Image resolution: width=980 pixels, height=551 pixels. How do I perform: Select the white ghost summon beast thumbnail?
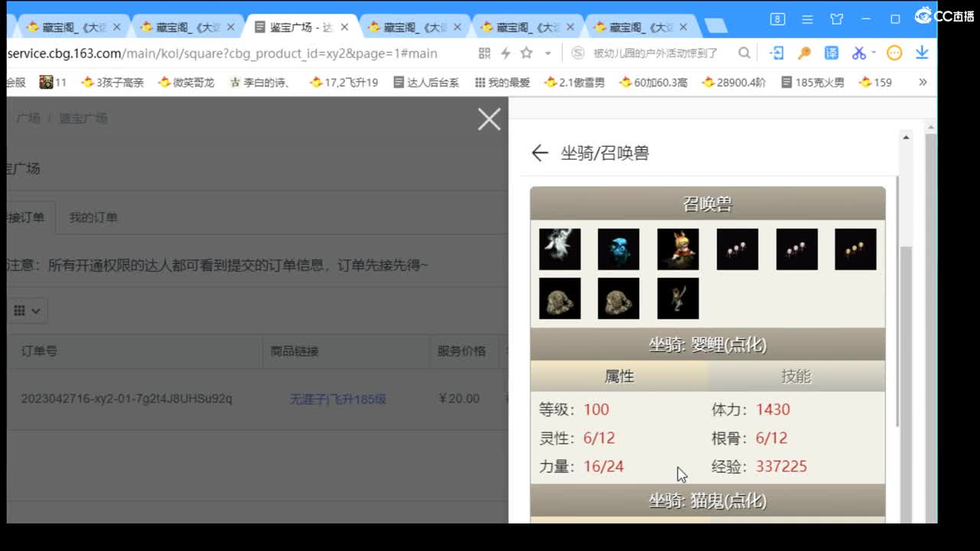pyautogui.click(x=560, y=249)
